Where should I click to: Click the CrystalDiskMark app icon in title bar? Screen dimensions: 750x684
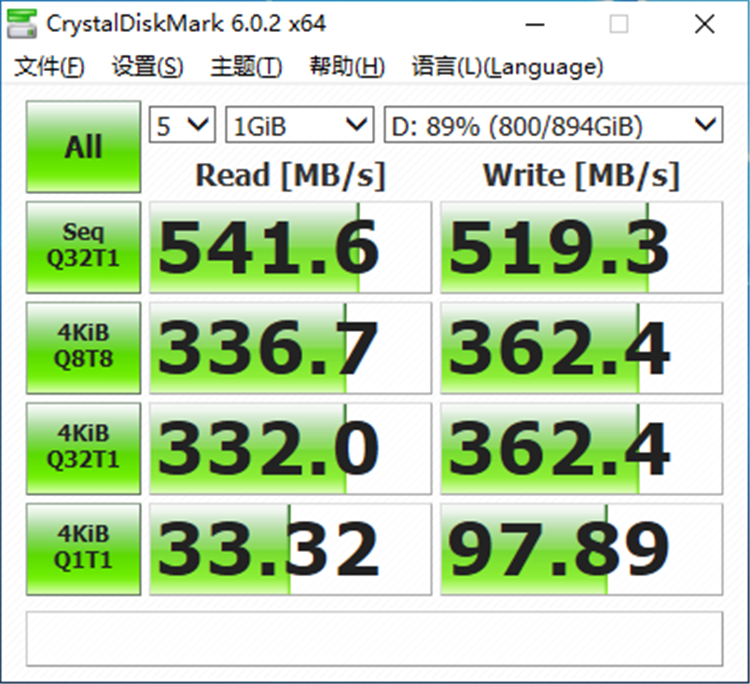coord(22,24)
